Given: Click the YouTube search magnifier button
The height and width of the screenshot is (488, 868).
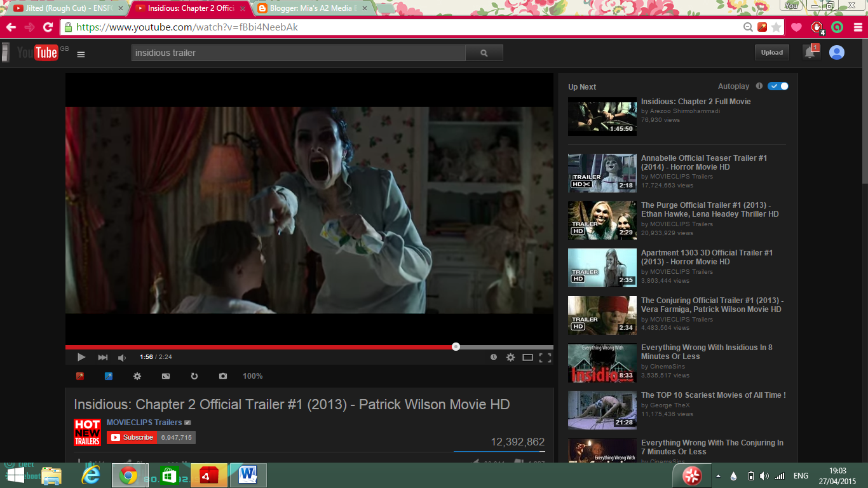Looking at the screenshot, I should (484, 53).
